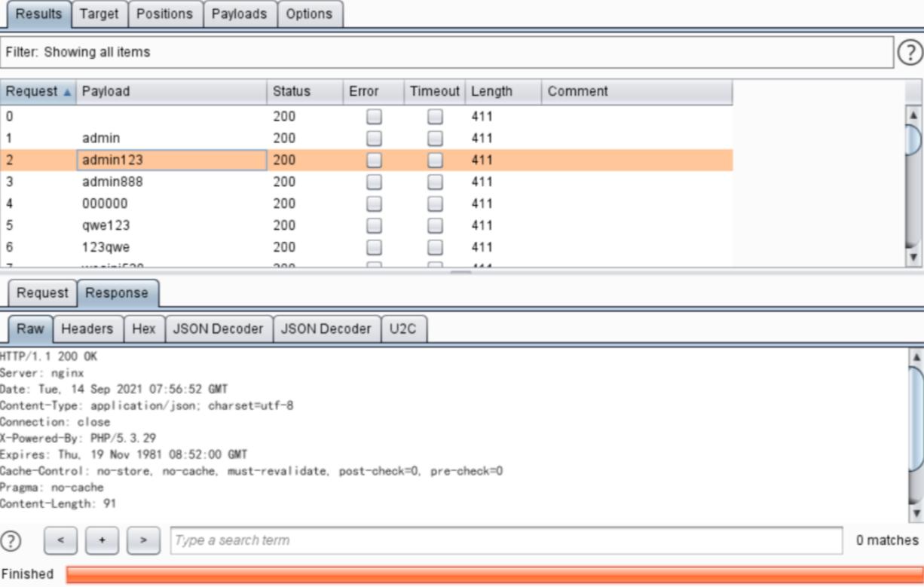Select the admin payload cell
Screen dimensions: 924x587
(x=172, y=139)
